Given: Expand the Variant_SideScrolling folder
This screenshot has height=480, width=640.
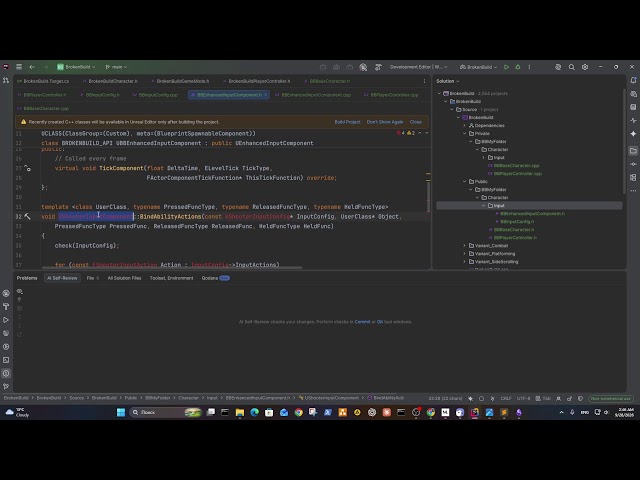Looking at the screenshot, I should click(464, 262).
